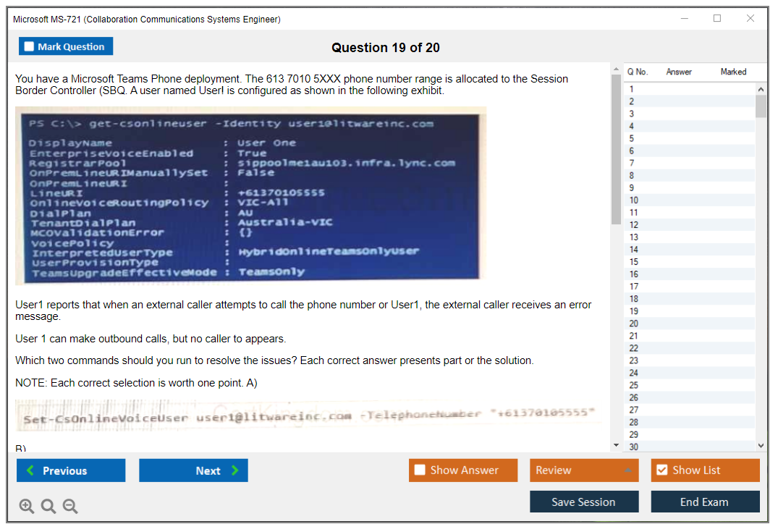The image size is (778, 532).
Task: Click the zoom in magnifier icon
Action: 26,506
